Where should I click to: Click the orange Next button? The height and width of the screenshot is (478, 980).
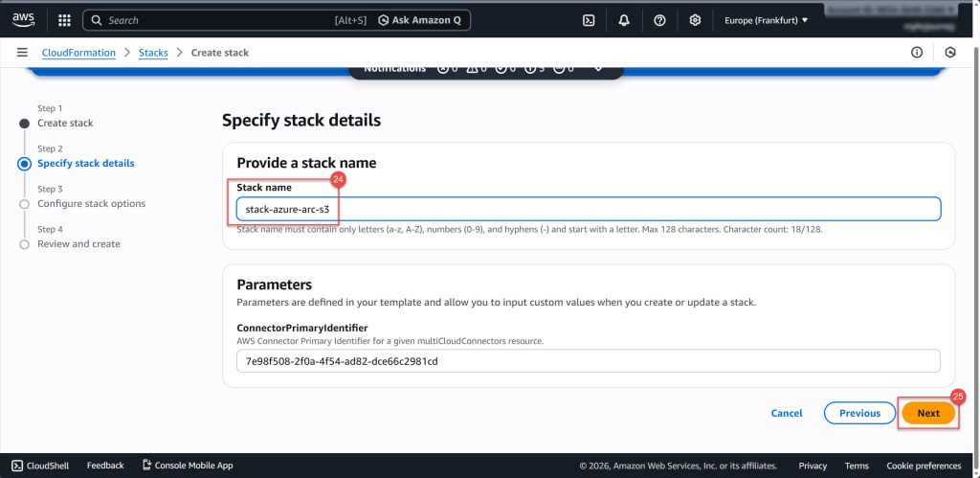[928, 413]
